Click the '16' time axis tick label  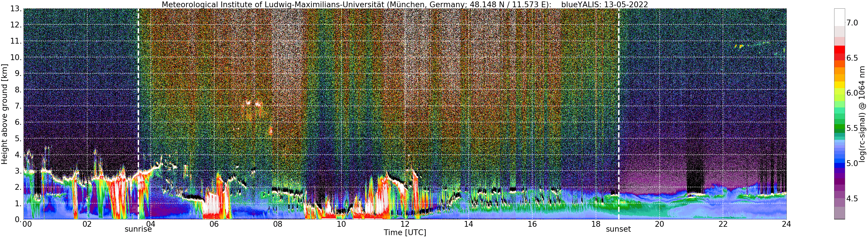532,224
